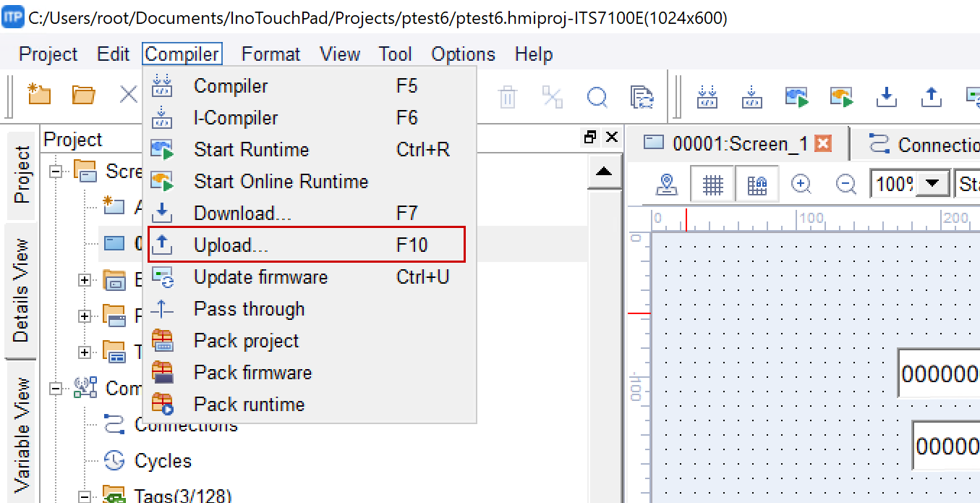Click the Zoom Out icon

tap(845, 185)
